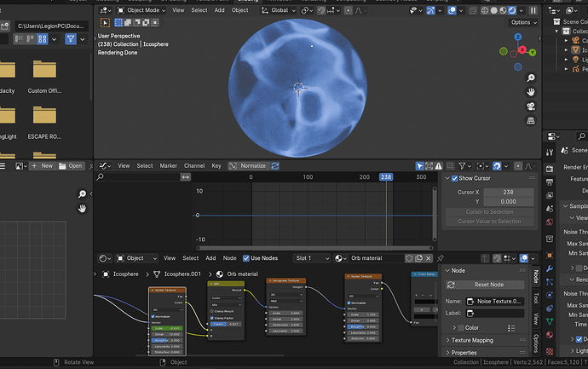Click the node tree parent up-arrow icon
The width and height of the screenshot is (588, 369).
pyautogui.click(x=485, y=258)
